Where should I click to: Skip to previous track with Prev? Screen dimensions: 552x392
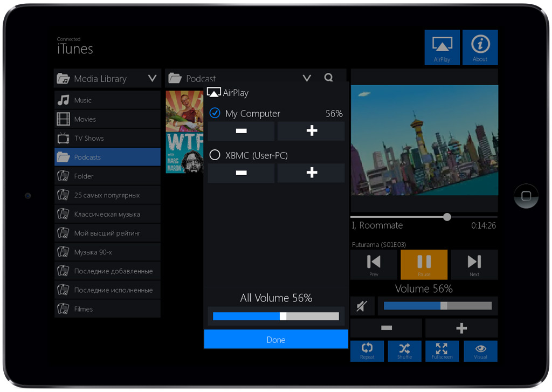pyautogui.click(x=374, y=264)
